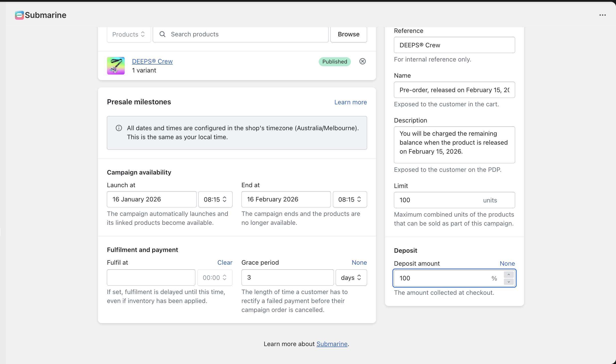Open the Launch at time 08:15 selector
The width and height of the screenshot is (616, 364).
click(x=215, y=199)
